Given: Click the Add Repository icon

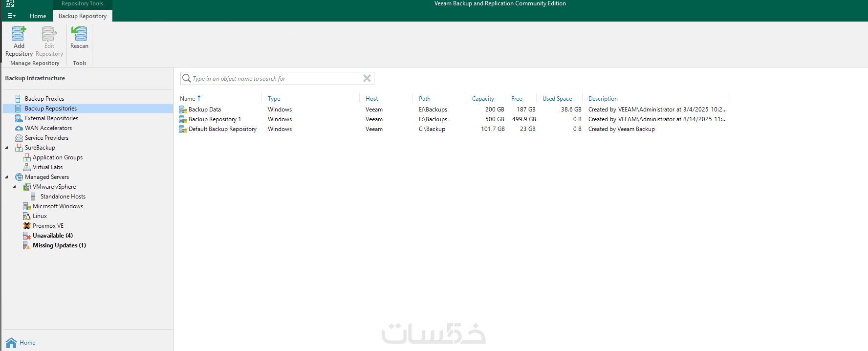Looking at the screenshot, I should 19,34.
